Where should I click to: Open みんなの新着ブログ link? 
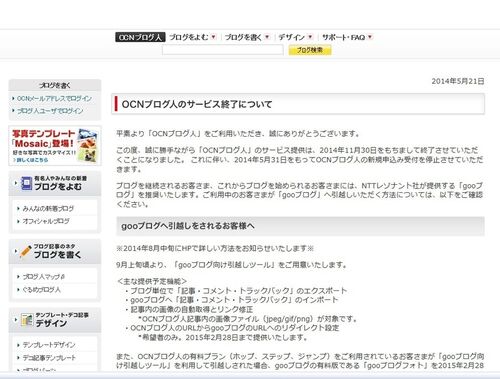click(48, 209)
